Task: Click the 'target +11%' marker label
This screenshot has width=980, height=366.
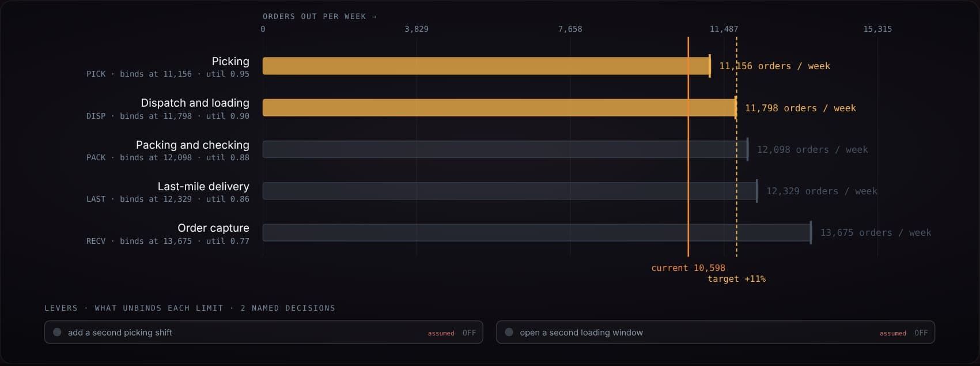Action: pyautogui.click(x=736, y=279)
